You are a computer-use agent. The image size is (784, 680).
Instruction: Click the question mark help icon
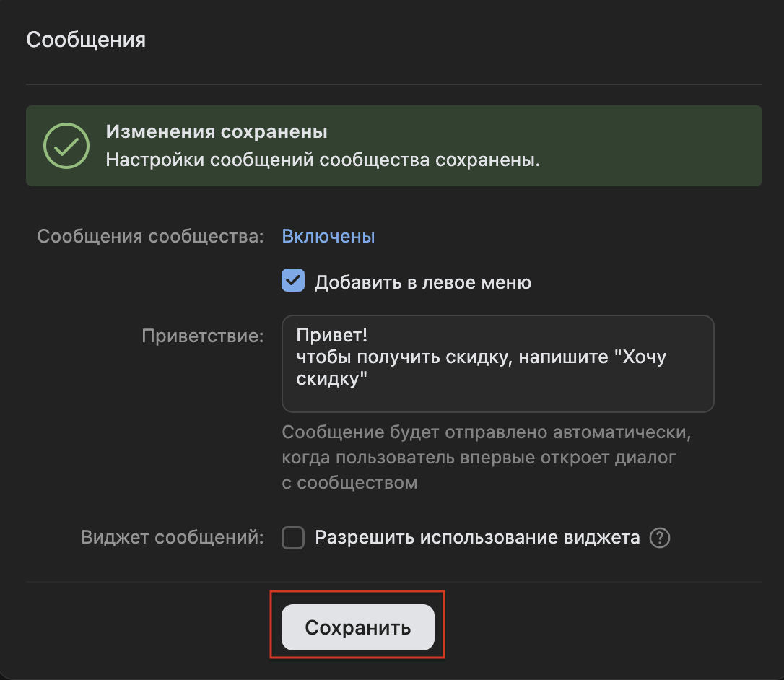pos(660,539)
